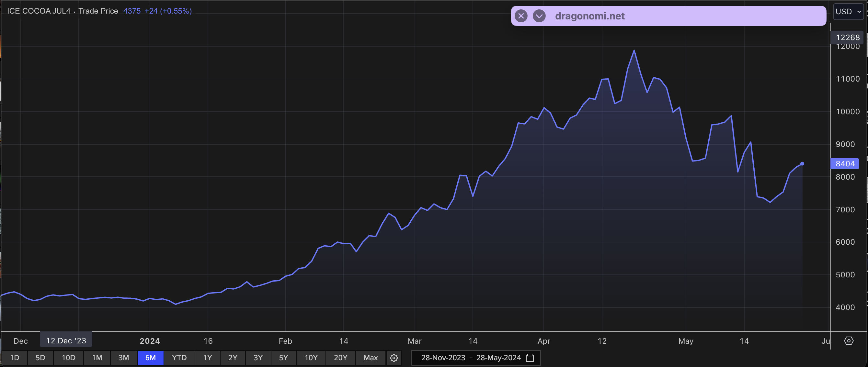Click the current price label 8404
This screenshot has height=367, width=868.
pyautogui.click(x=845, y=164)
